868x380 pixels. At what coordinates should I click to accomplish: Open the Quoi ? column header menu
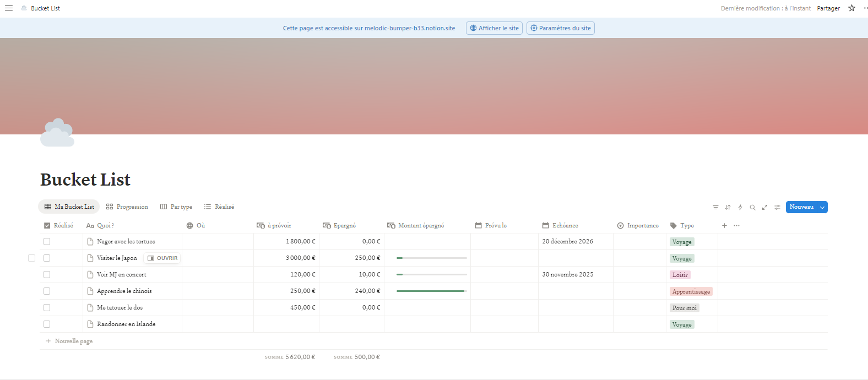[132, 225]
